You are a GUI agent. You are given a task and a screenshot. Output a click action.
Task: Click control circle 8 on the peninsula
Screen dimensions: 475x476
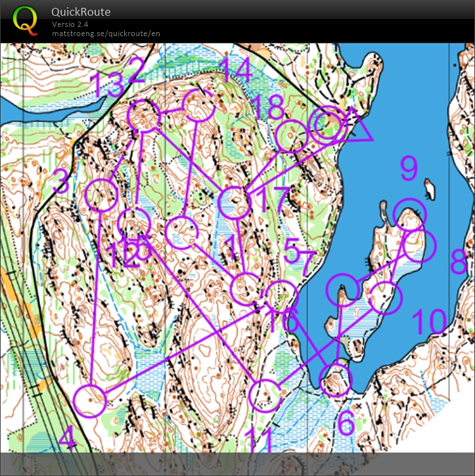coord(419,245)
